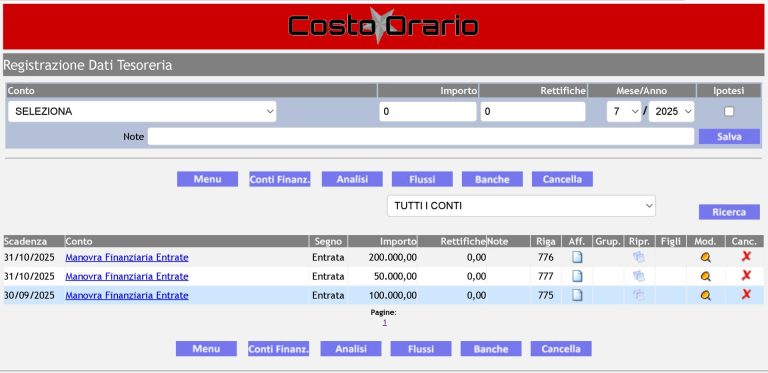768x373 pixels.
Task: Edit row 777 via the Mod. magnifier icon
Action: 705,277
